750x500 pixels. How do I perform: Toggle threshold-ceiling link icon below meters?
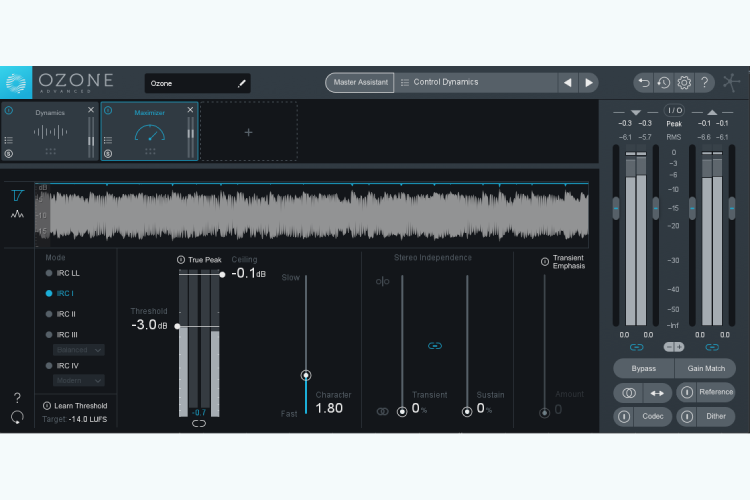tap(199, 423)
